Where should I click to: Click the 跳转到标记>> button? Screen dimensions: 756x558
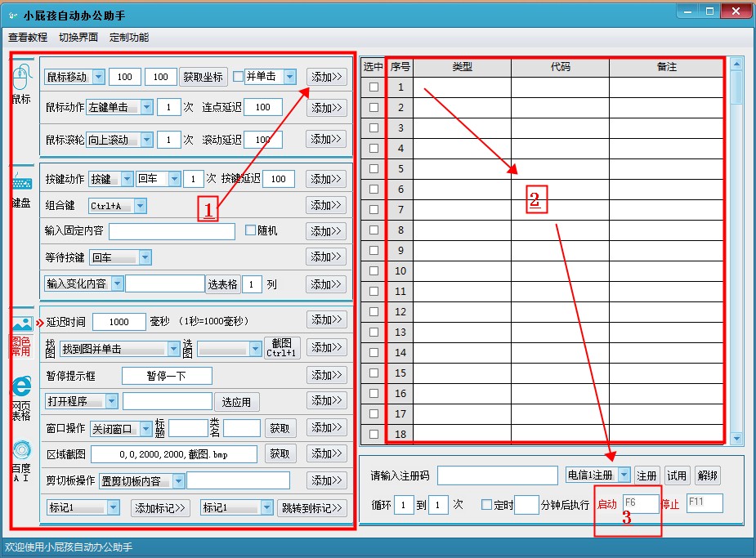(312, 508)
